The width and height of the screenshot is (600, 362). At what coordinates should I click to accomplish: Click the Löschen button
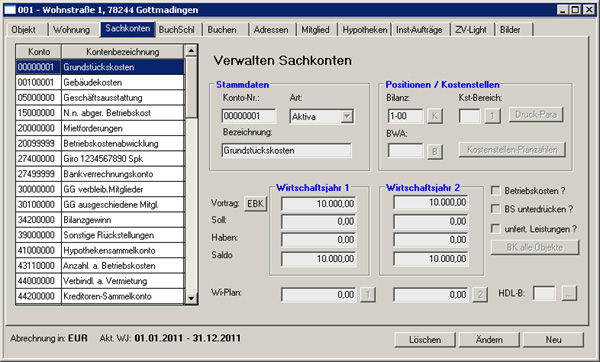(x=425, y=340)
